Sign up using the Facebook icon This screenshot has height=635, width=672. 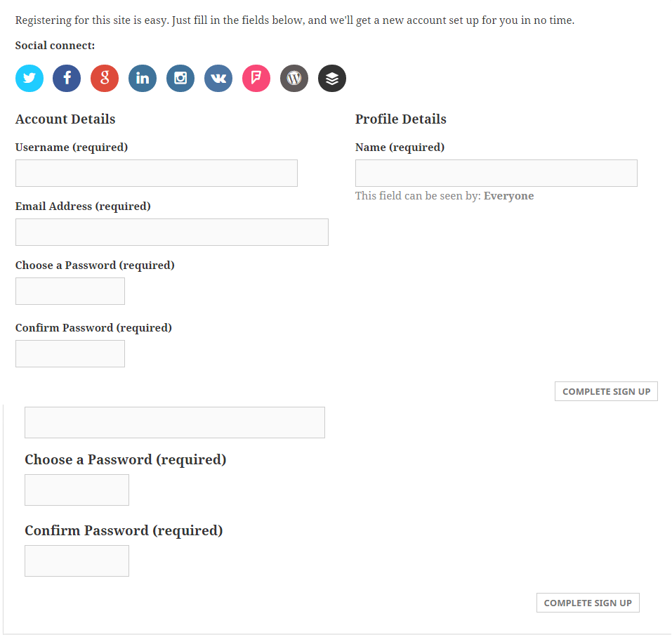coord(67,78)
